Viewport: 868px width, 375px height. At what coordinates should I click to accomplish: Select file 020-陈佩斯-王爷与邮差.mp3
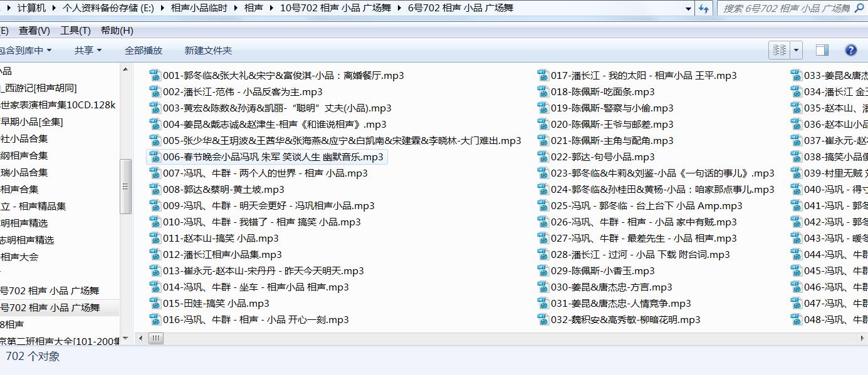tap(605, 124)
